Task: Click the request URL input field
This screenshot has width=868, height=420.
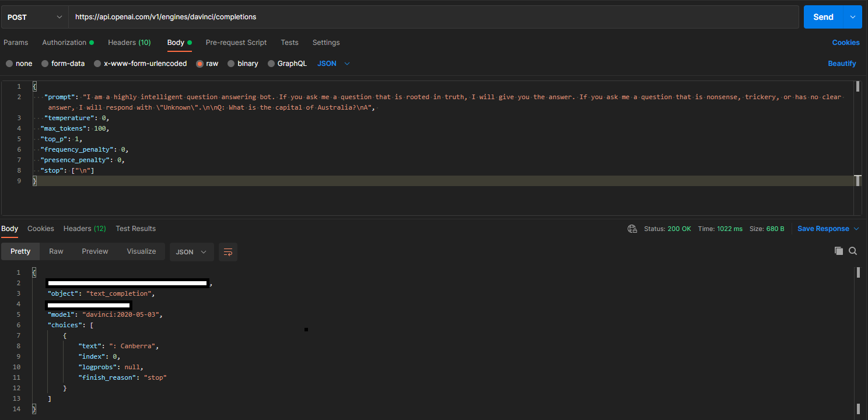Action: (x=432, y=17)
